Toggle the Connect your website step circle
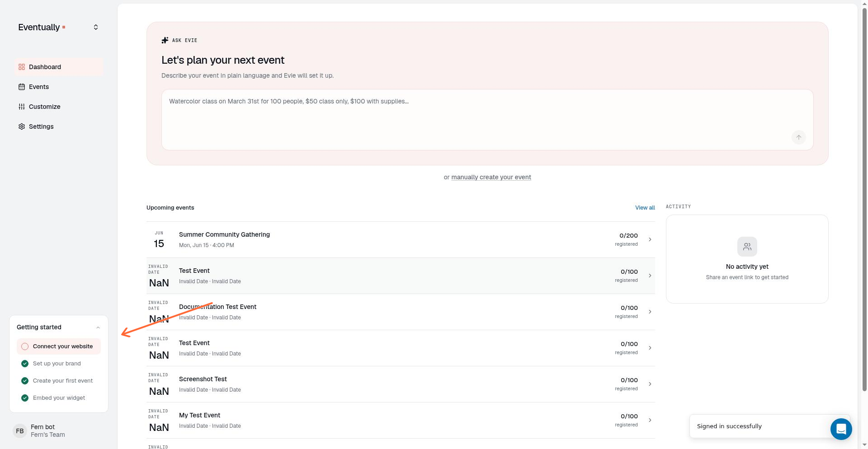 click(x=25, y=346)
